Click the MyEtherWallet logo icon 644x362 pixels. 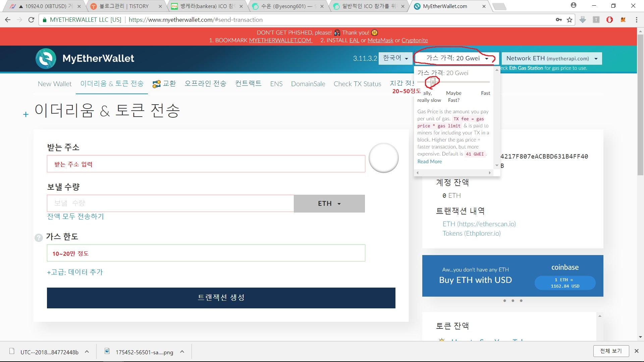(46, 59)
